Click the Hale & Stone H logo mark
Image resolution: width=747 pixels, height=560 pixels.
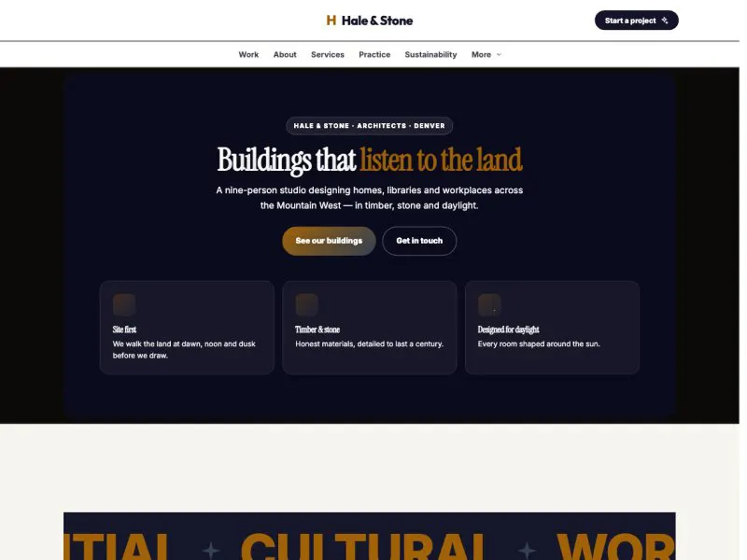pyautogui.click(x=331, y=21)
